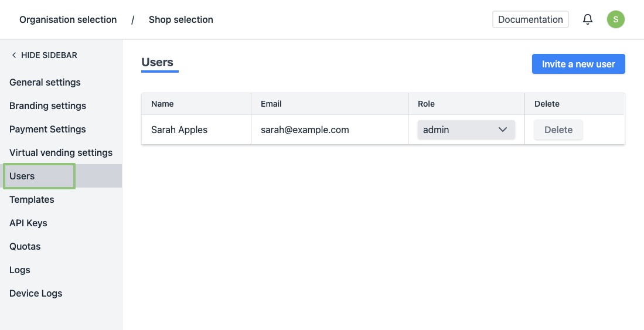
Task: Navigate to API Keys
Action: pos(28,223)
